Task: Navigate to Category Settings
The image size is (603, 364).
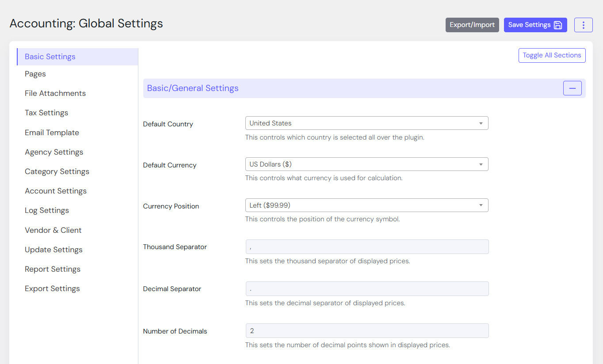Action: tap(57, 172)
